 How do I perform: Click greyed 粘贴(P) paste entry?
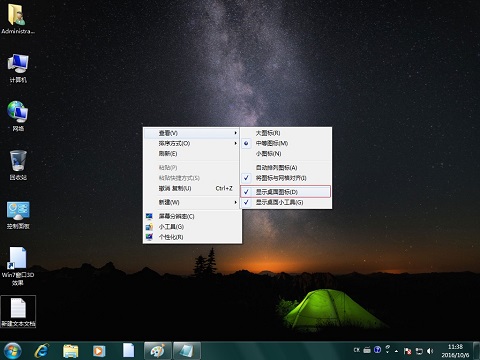192,168
